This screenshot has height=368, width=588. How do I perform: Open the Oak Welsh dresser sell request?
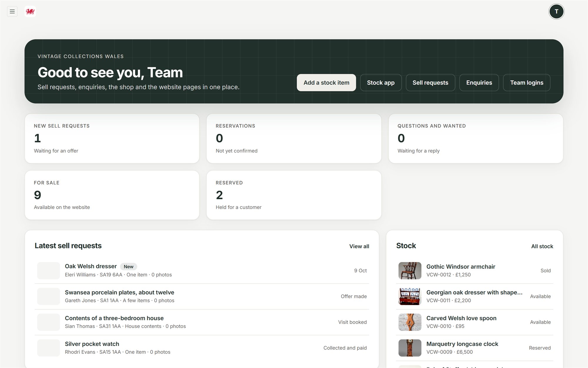(202, 271)
